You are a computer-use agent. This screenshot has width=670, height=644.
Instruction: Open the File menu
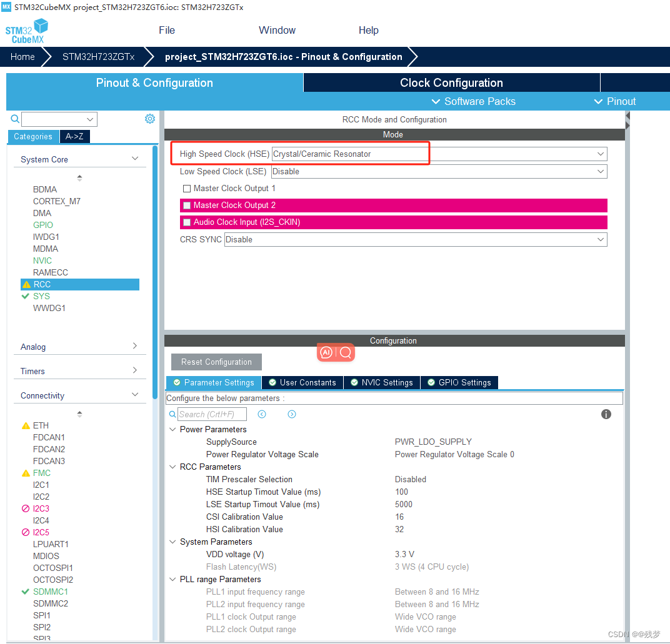pyautogui.click(x=167, y=31)
